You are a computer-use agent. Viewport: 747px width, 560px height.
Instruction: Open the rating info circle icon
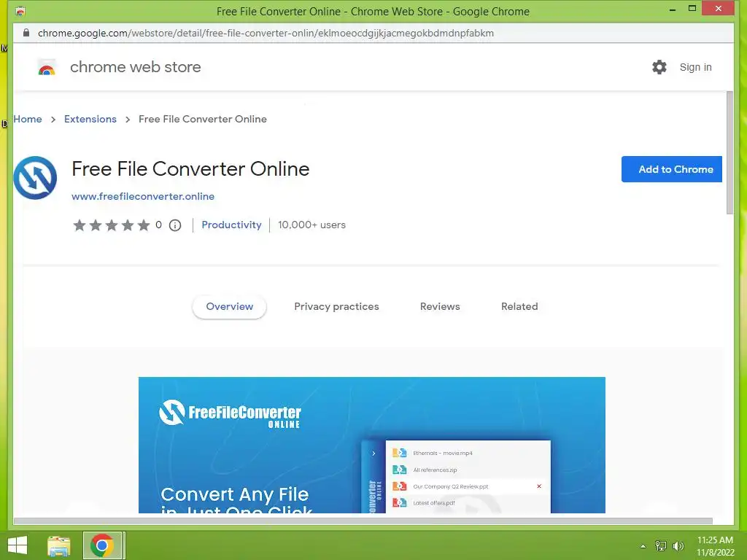(175, 225)
